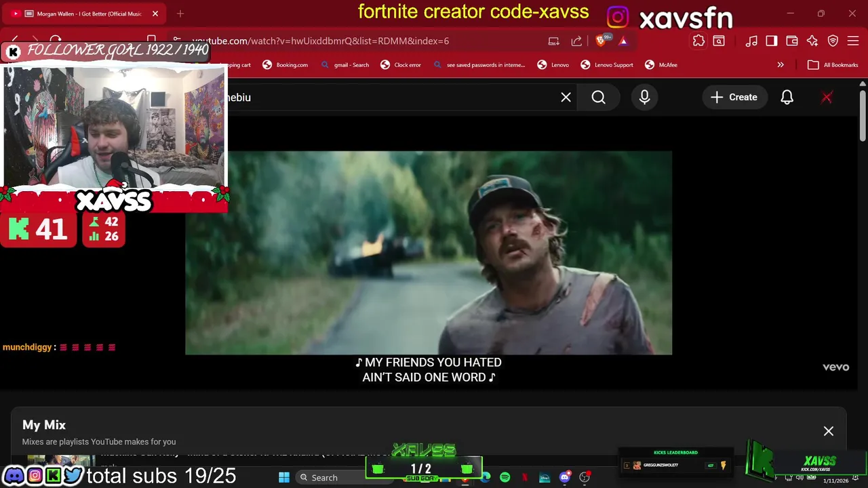Open the Clock error bookmark
This screenshot has height=488, width=868.
pyautogui.click(x=401, y=65)
